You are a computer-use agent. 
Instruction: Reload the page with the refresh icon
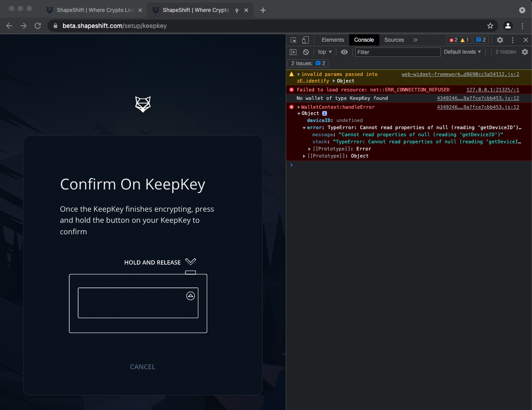(38, 26)
